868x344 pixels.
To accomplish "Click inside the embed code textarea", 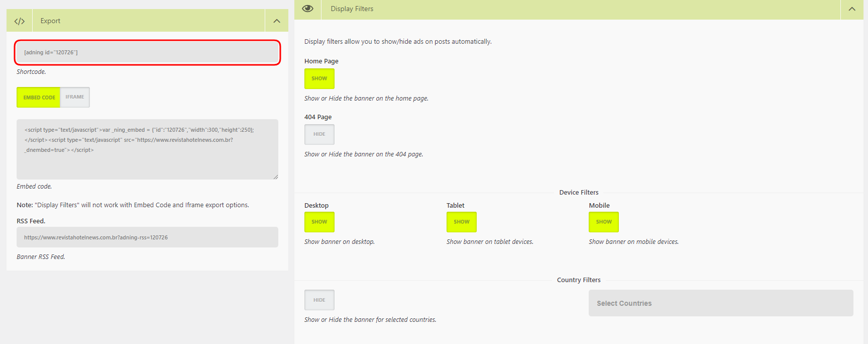I will pyautogui.click(x=147, y=156).
